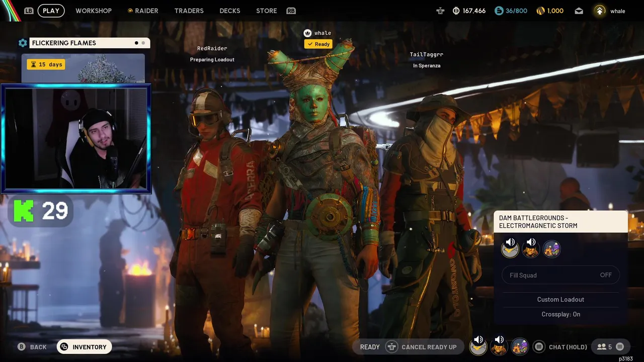Click the 1.000 gold balance value
644x362 pixels.
(x=555, y=11)
